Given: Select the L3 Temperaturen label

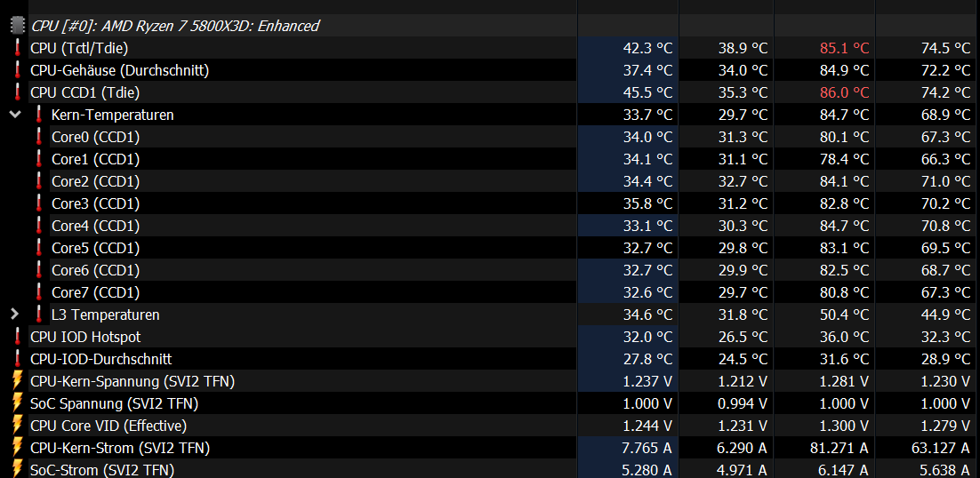Looking at the screenshot, I should pos(106,315).
